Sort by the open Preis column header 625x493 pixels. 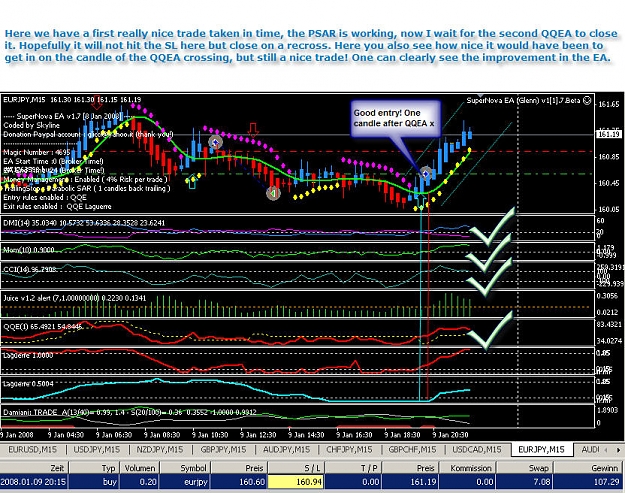[x=239, y=468]
